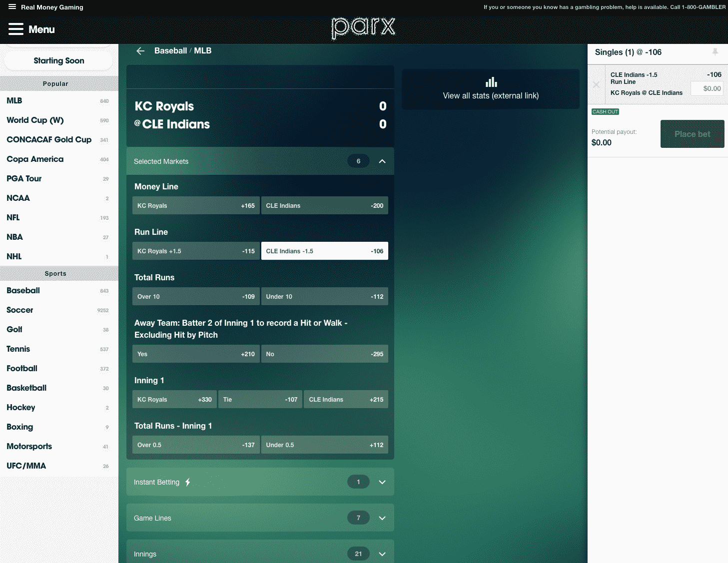Click the bet stake amount field

pos(707,88)
